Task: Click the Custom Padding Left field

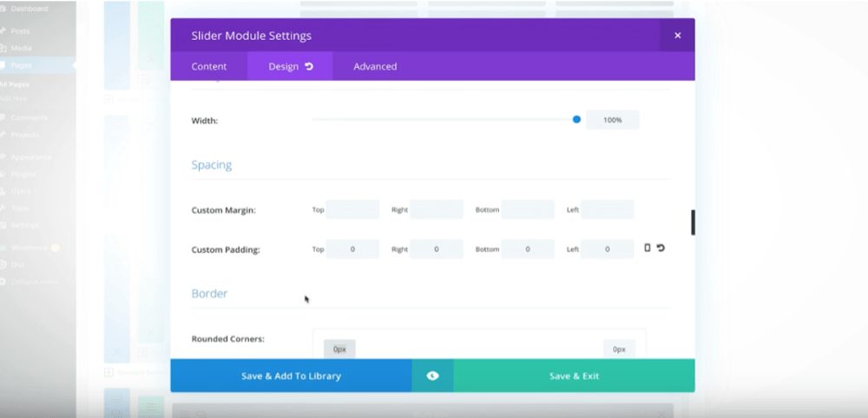Action: click(x=608, y=249)
